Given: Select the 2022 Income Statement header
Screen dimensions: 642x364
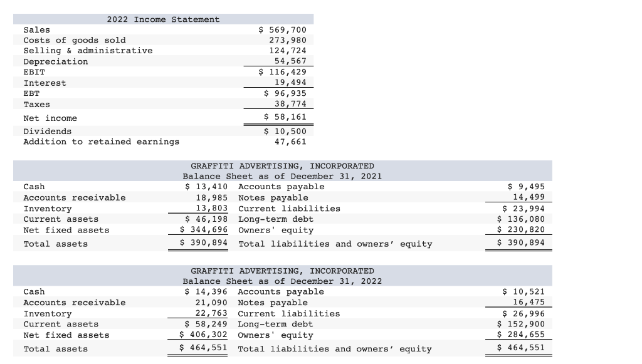Looking at the screenshot, I should coord(164,19).
